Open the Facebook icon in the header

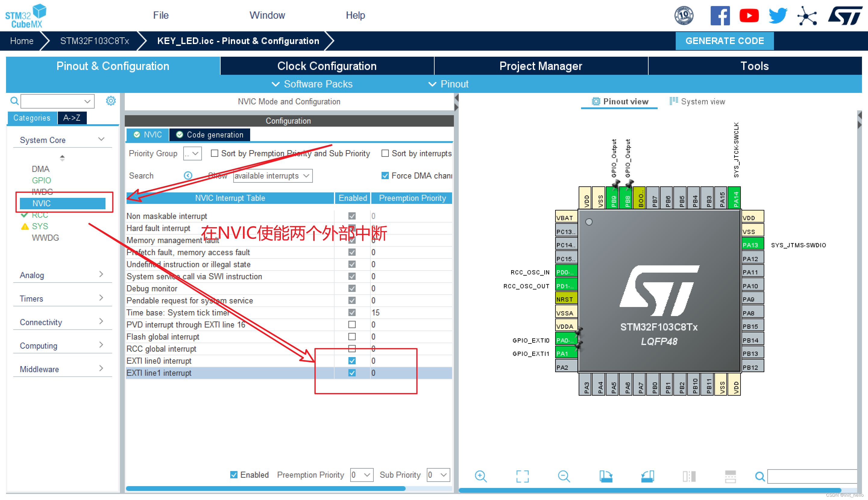click(x=720, y=15)
